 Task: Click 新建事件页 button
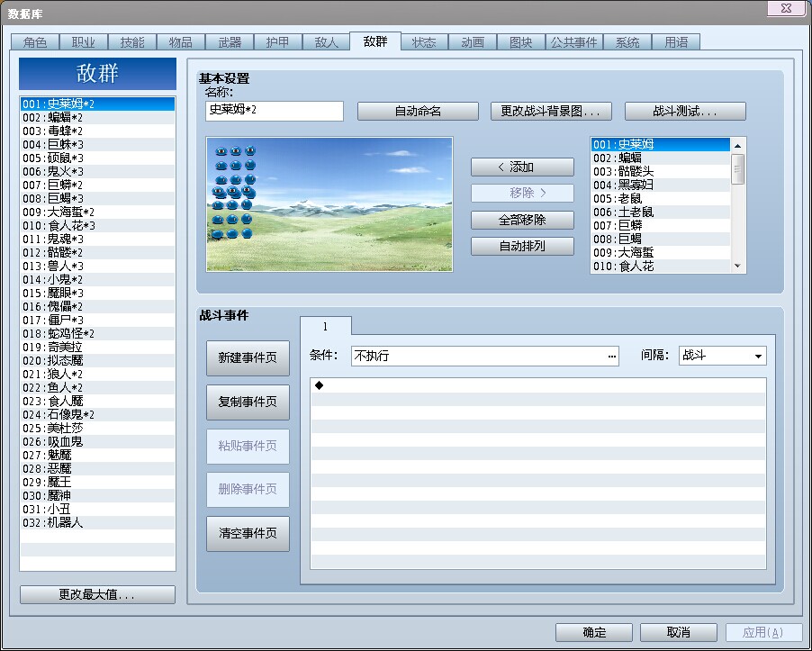[x=248, y=357]
